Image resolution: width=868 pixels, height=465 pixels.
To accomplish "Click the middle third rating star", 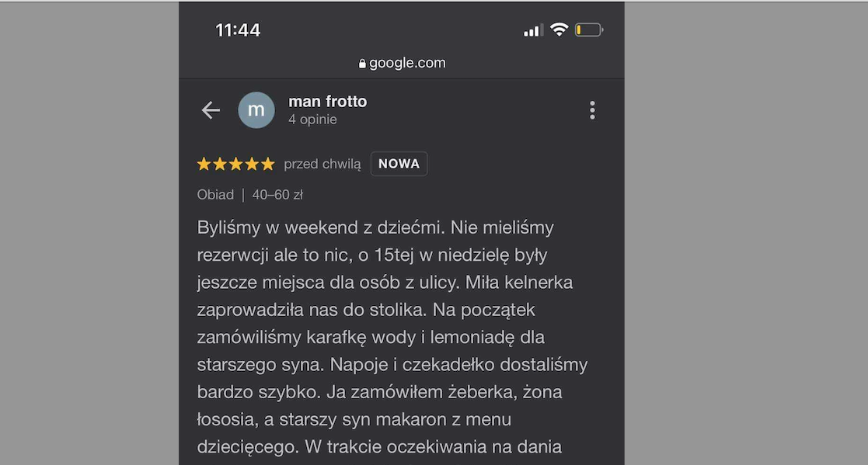I will (x=236, y=164).
